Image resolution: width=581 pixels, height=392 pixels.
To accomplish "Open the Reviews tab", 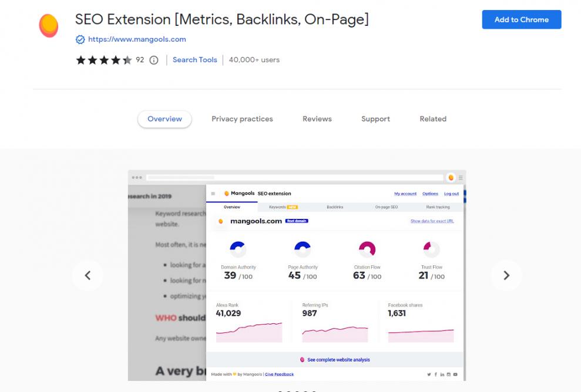I will 317,119.
